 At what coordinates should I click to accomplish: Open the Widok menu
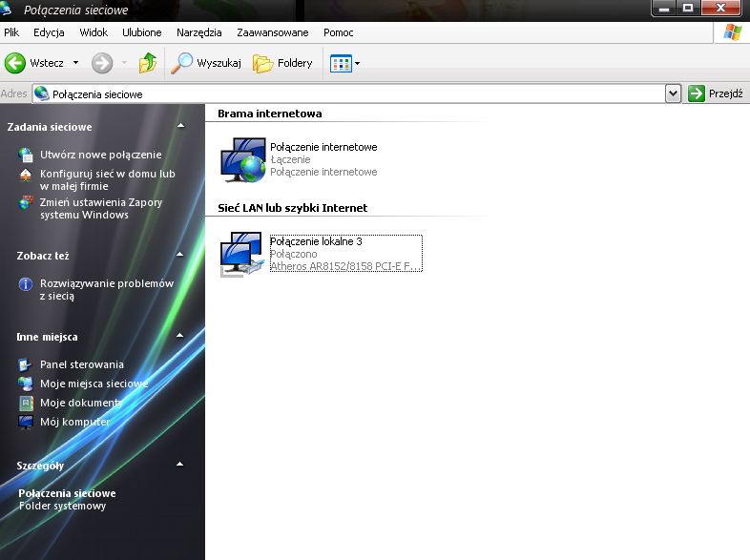click(x=94, y=32)
